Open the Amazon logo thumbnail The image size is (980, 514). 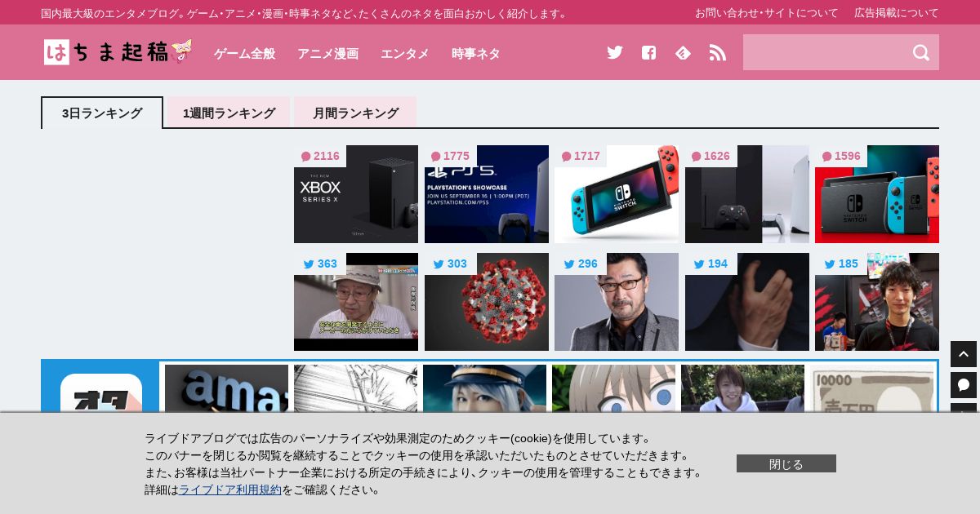(x=226, y=388)
